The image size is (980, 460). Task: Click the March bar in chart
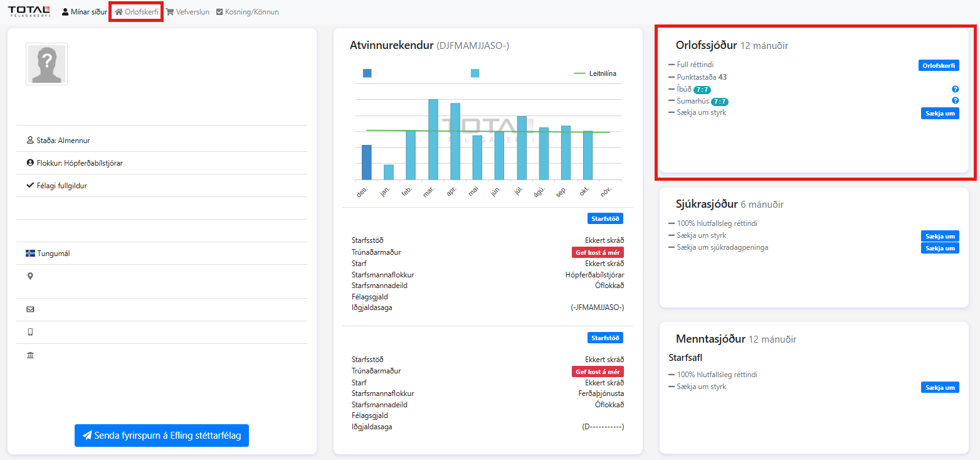pyautogui.click(x=433, y=139)
